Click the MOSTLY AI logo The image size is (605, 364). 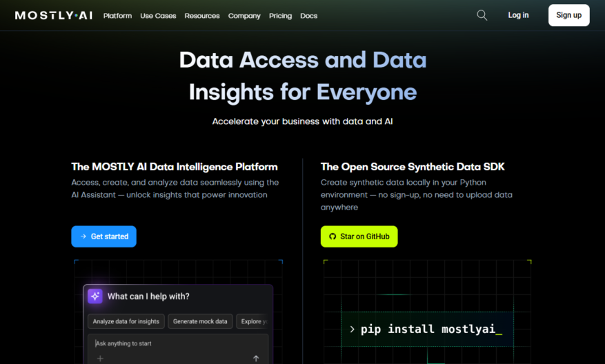tap(54, 15)
